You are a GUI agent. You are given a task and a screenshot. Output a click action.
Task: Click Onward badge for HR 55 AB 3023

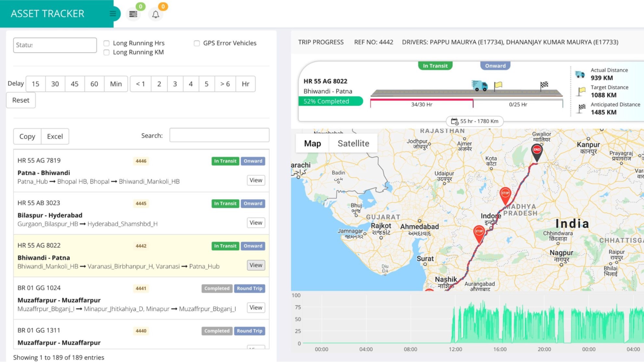[x=253, y=204]
